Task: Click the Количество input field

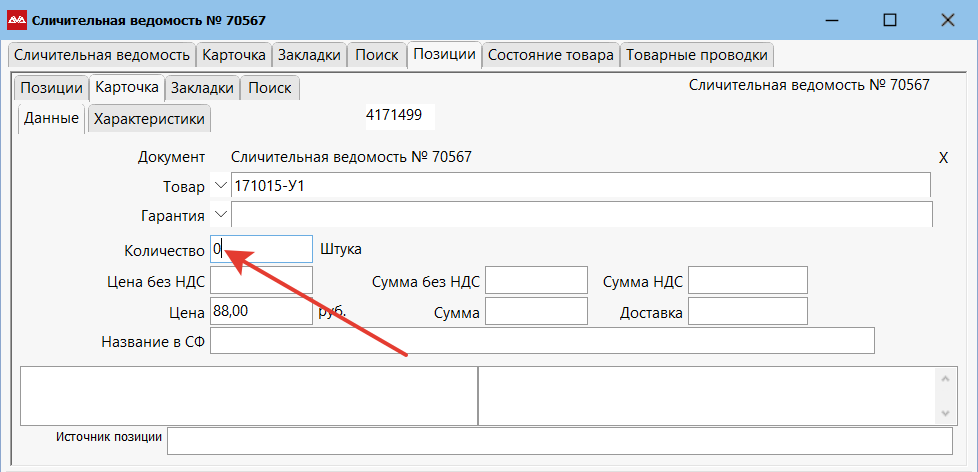Action: click(262, 249)
